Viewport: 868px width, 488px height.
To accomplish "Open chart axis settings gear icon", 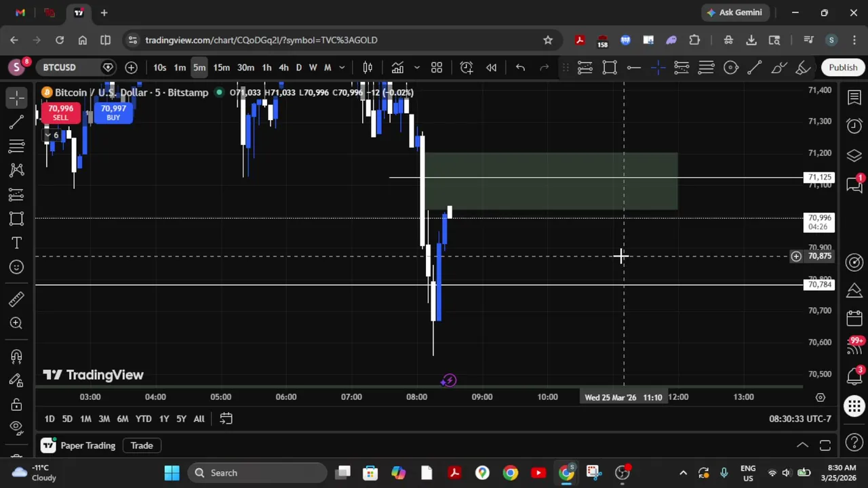I will coord(820,397).
